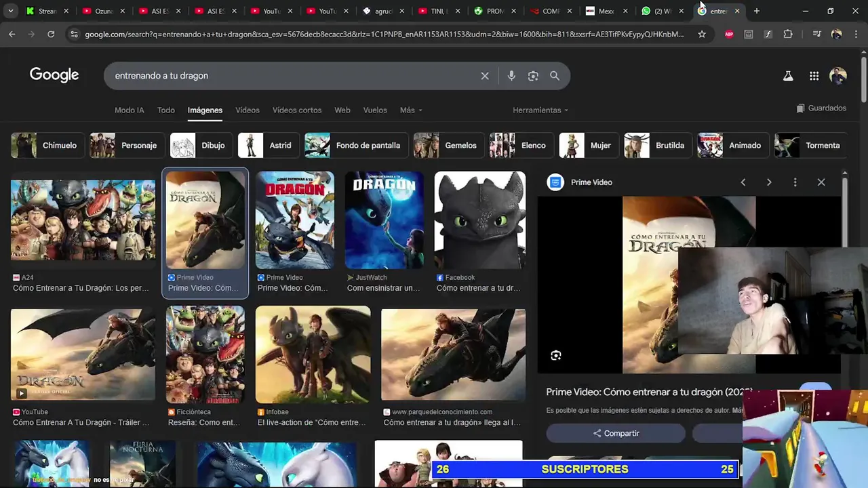Open the Google apps grid
This screenshot has width=868, height=488.
point(814,76)
